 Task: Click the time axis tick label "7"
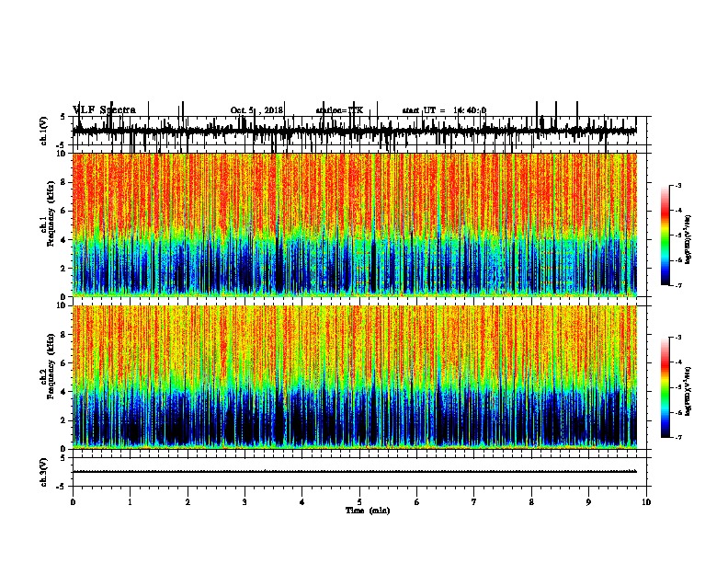474,502
